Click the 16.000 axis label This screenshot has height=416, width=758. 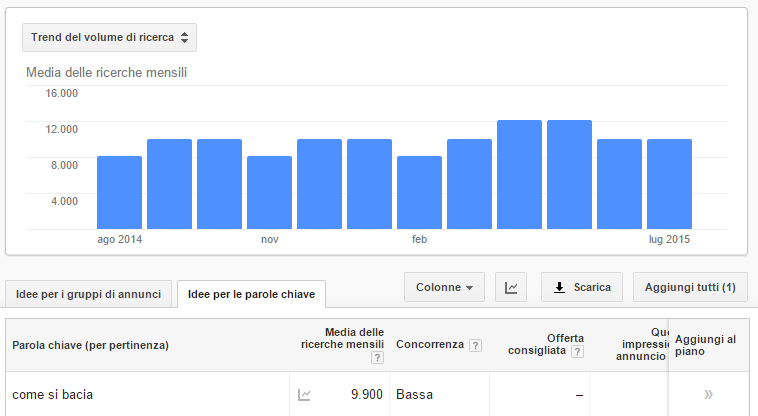(61, 93)
